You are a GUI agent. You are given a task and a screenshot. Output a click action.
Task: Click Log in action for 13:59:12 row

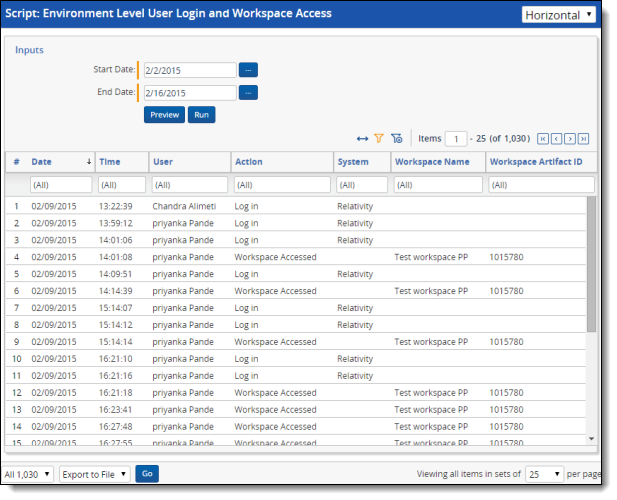coord(246,223)
